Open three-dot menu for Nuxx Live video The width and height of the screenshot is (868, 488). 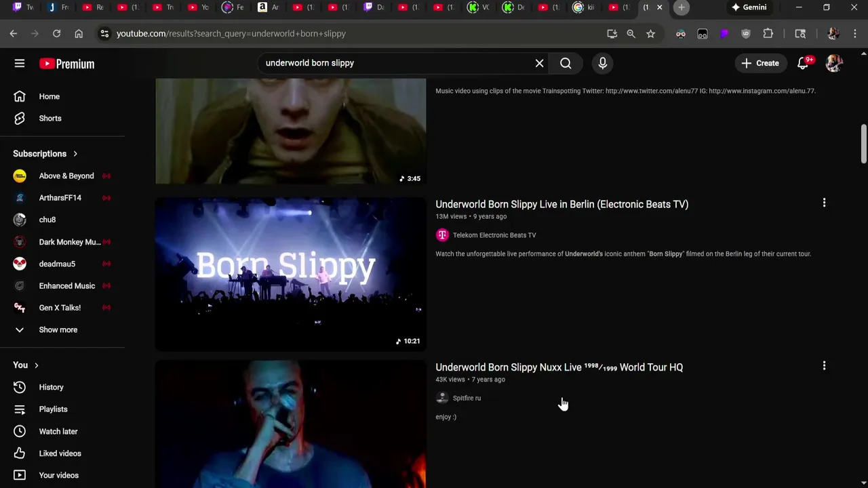[824, 366]
